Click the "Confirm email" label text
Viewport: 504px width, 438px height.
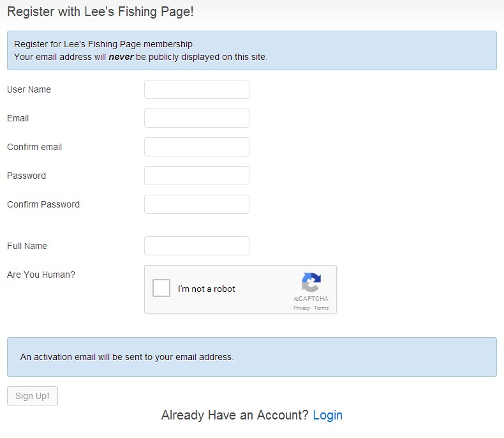[x=34, y=147]
